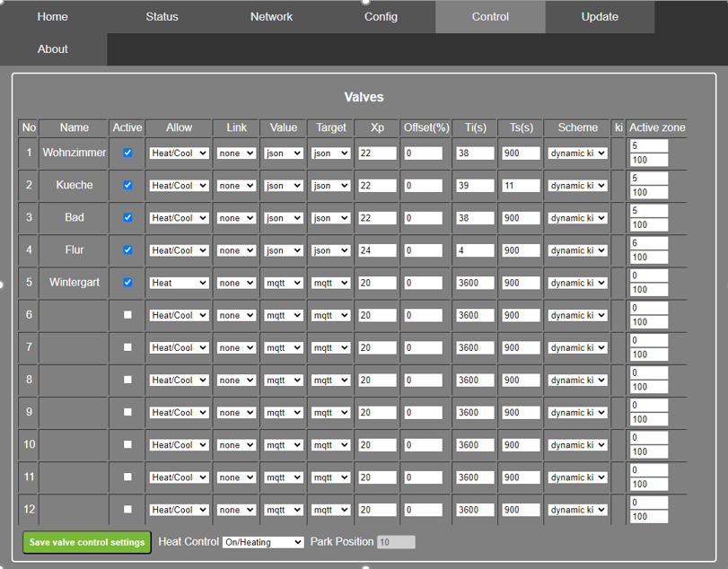Check the Active box for valve 9
The image size is (728, 569).
click(127, 412)
